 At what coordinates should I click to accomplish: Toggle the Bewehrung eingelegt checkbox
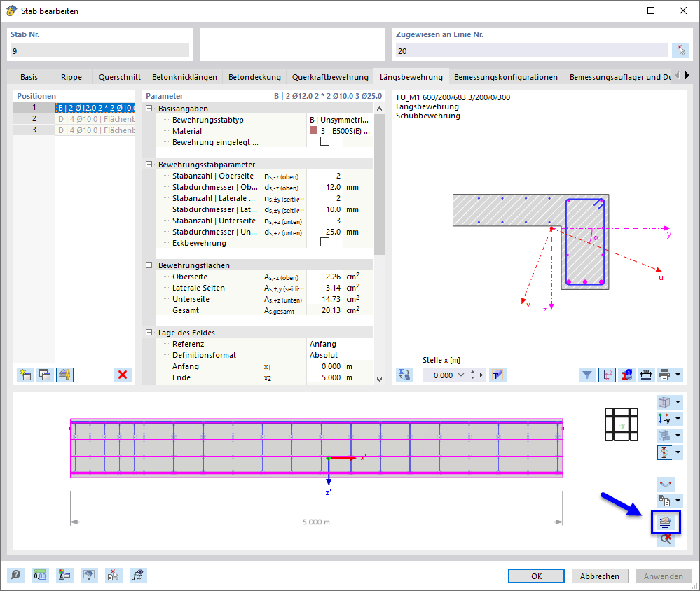click(324, 141)
